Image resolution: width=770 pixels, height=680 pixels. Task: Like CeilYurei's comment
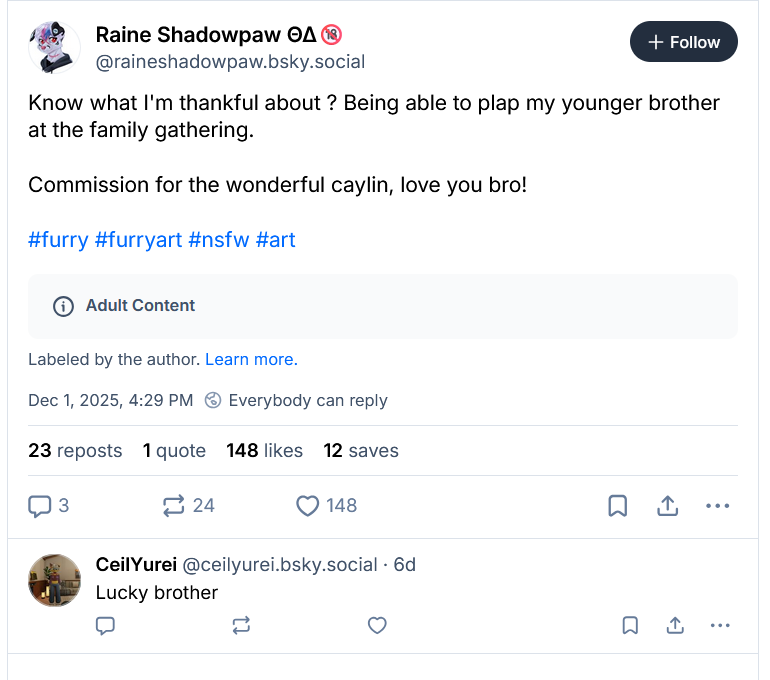tap(377, 626)
